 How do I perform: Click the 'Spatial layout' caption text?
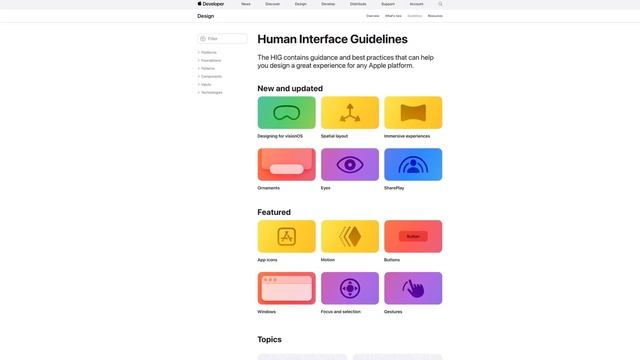pos(334,136)
